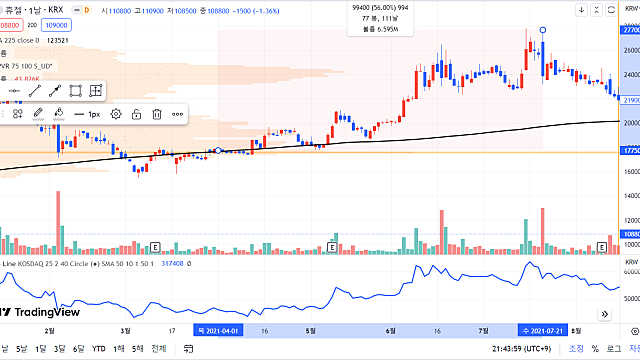
Task: Click the Line KOSDAQ indicator legend
Action: pos(78,264)
